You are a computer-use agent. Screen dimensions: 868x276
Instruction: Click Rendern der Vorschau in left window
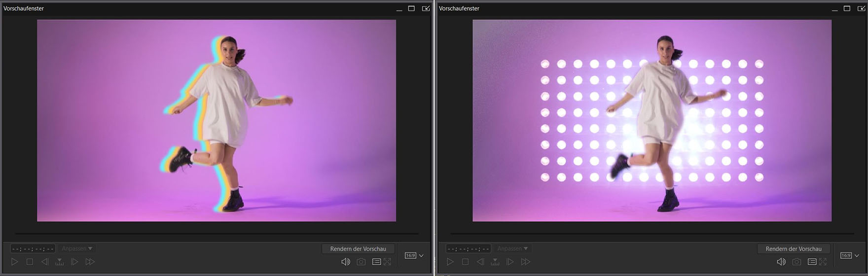coord(358,249)
